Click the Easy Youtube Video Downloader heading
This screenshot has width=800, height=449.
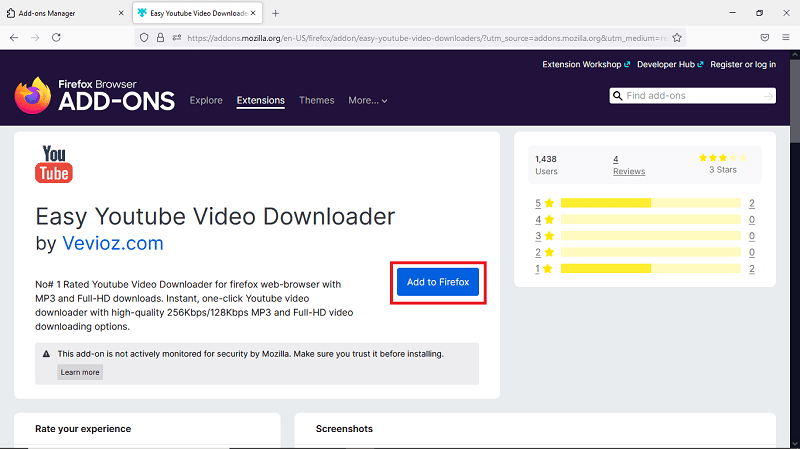215,216
